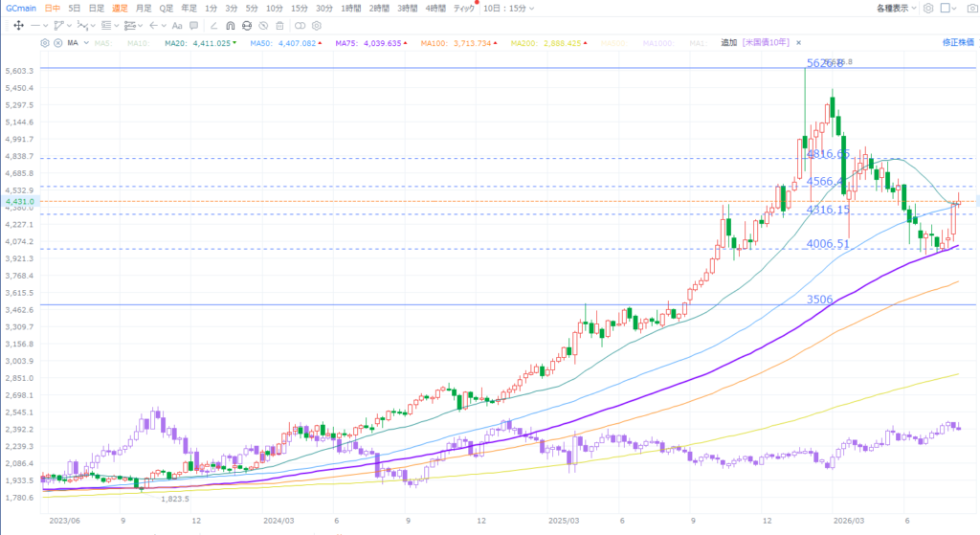Expand the arrow tool dropdown

[164, 26]
